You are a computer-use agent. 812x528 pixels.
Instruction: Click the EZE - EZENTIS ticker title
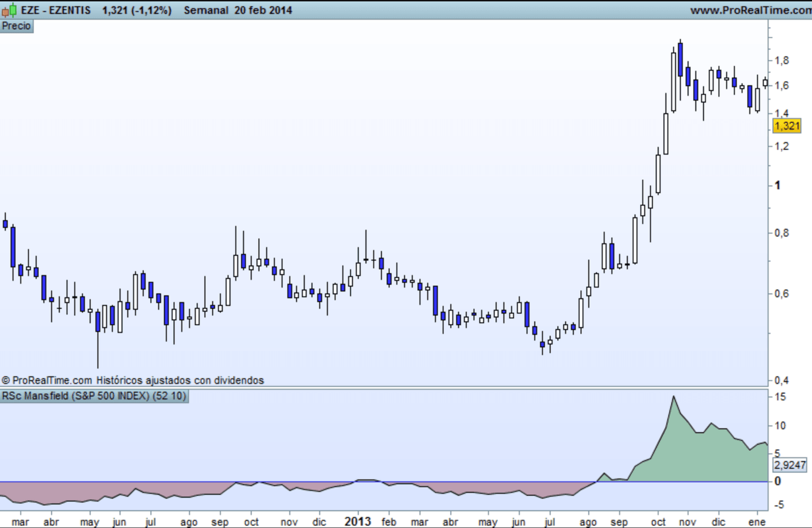[55, 10]
